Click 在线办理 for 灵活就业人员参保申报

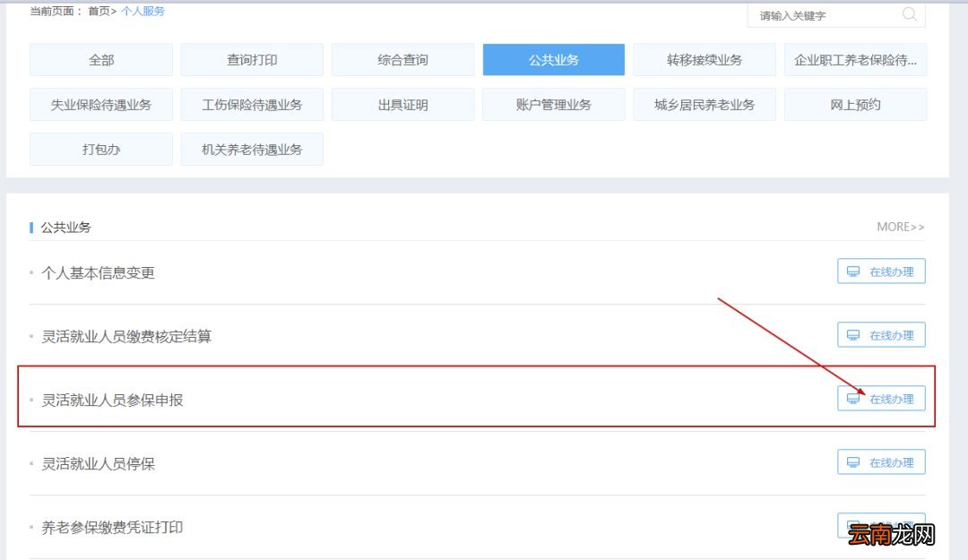(881, 399)
